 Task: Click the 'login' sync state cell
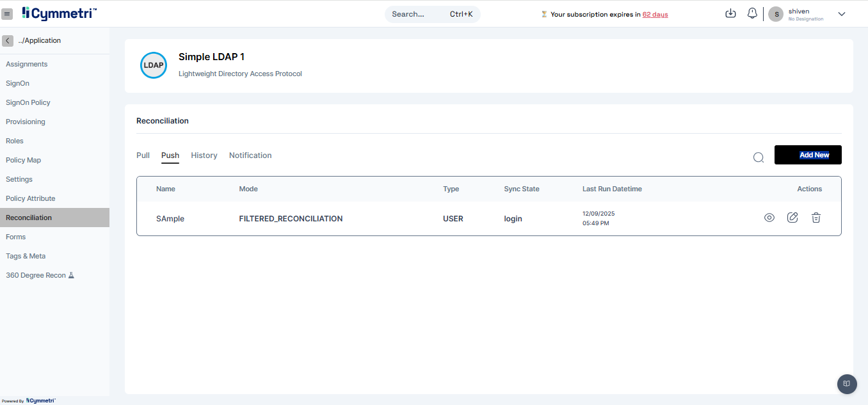(x=513, y=219)
